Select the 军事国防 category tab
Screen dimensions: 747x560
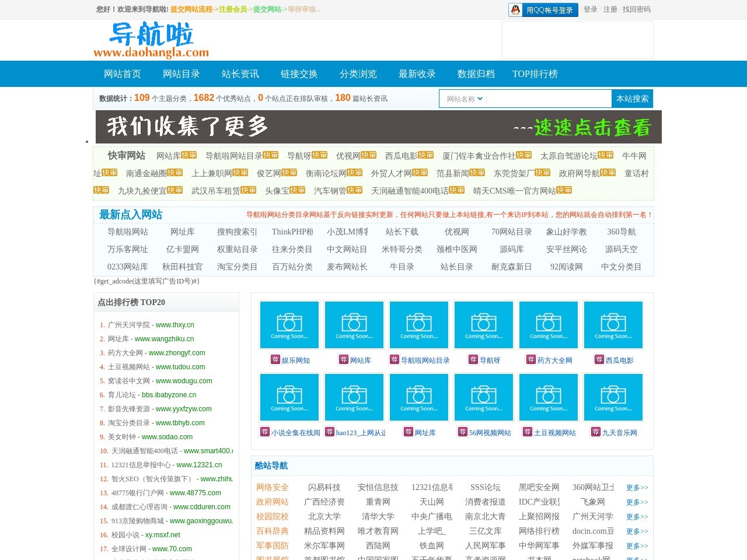pos(272,545)
